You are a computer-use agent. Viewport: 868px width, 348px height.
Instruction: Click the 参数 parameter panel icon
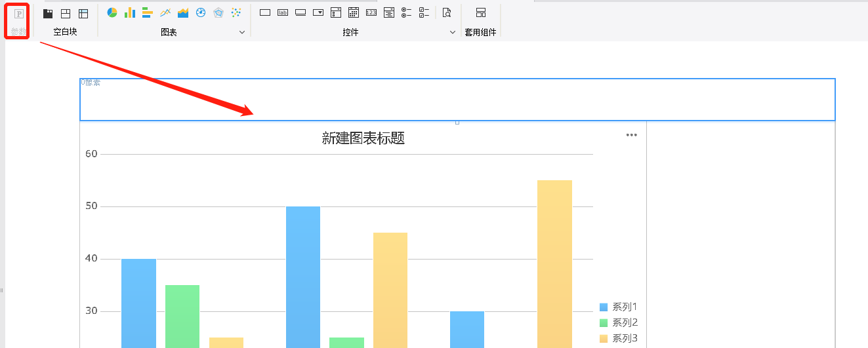tap(19, 14)
